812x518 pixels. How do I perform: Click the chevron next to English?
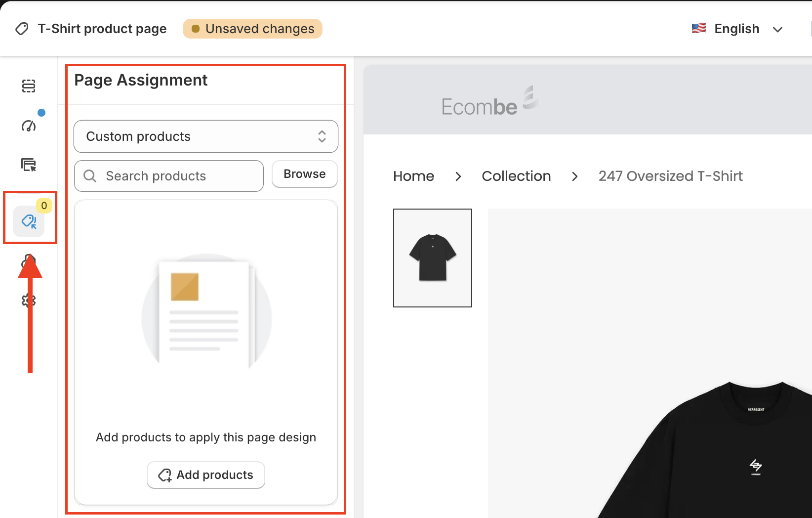tap(777, 30)
